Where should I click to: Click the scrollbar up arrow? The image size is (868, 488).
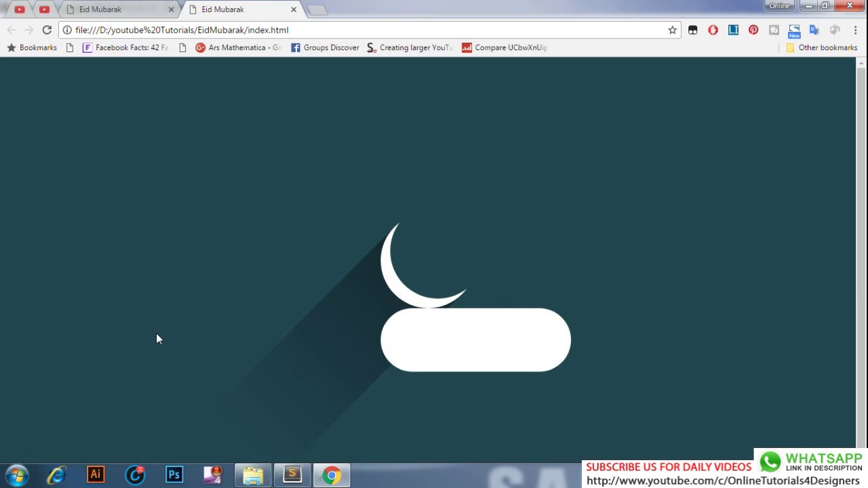pyautogui.click(x=861, y=63)
